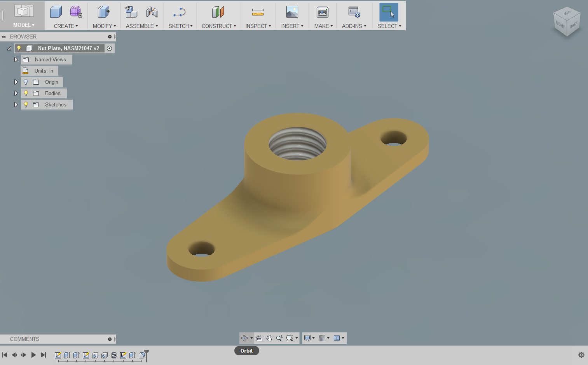Click the Look At icon
Screen dimensions: 588x365
[259, 338]
